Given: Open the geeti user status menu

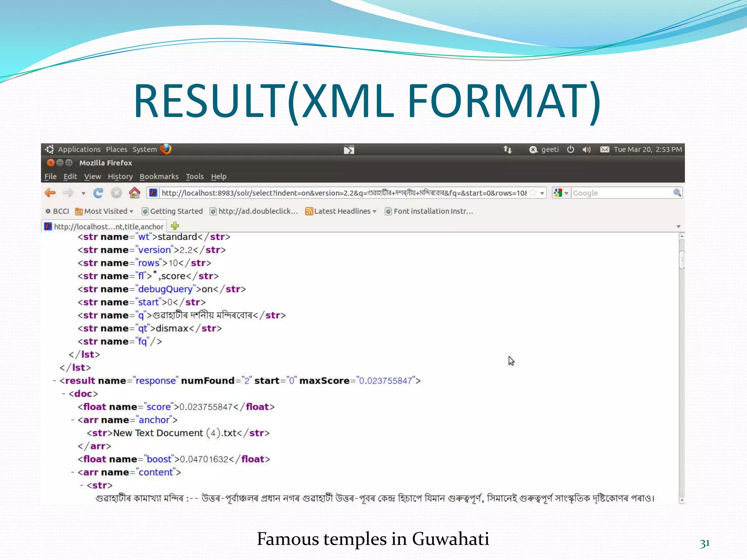Looking at the screenshot, I should pyautogui.click(x=544, y=149).
